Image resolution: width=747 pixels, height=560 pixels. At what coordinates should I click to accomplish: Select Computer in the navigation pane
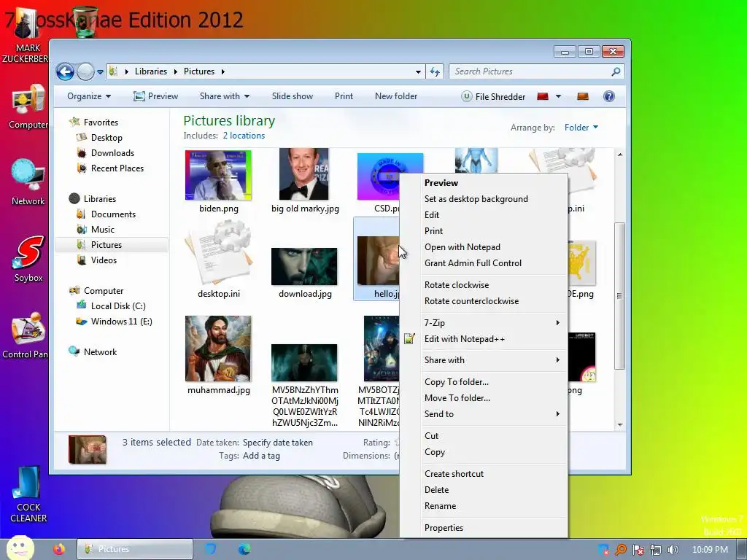click(x=104, y=290)
